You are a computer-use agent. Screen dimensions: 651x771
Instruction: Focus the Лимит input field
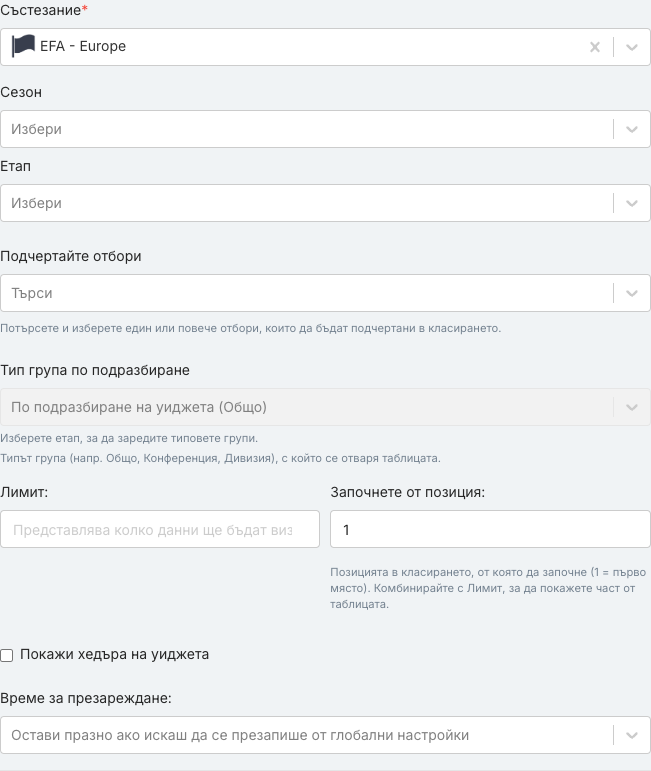[160, 529]
